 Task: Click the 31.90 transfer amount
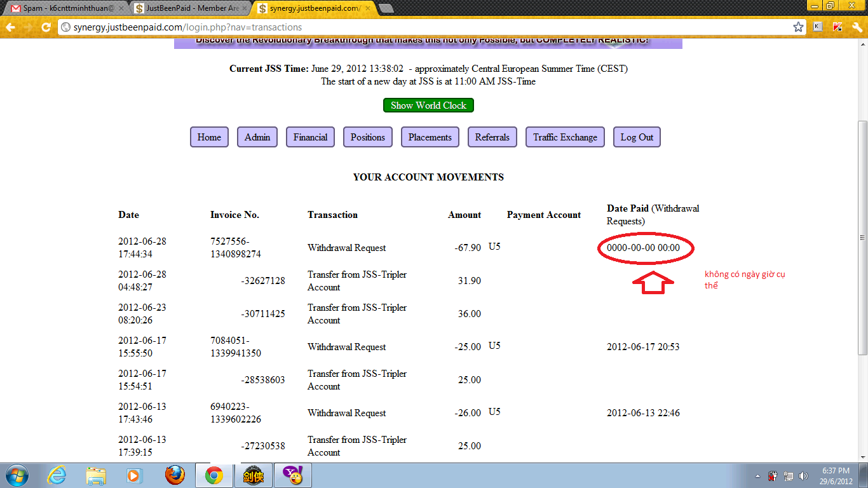[x=470, y=281]
